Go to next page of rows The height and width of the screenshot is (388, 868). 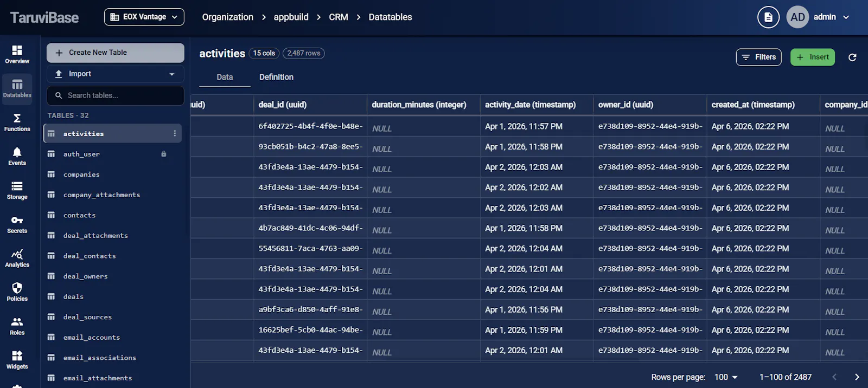click(857, 377)
